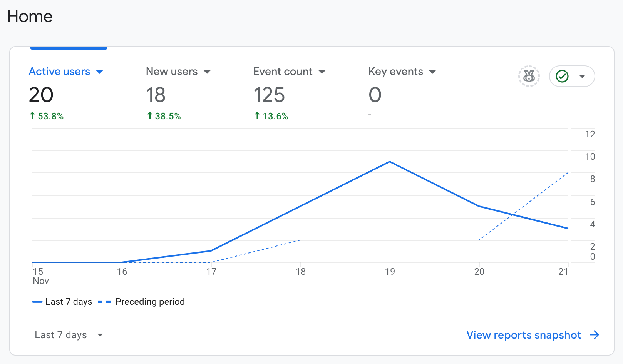The height and width of the screenshot is (364, 623).
Task: Click the arrow icon beside View reports snapshot
Action: point(595,335)
